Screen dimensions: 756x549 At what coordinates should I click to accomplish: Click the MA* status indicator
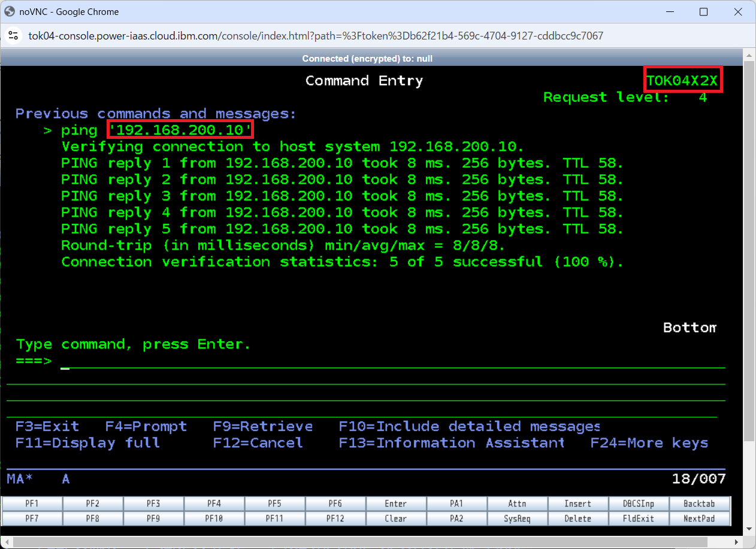(20, 479)
